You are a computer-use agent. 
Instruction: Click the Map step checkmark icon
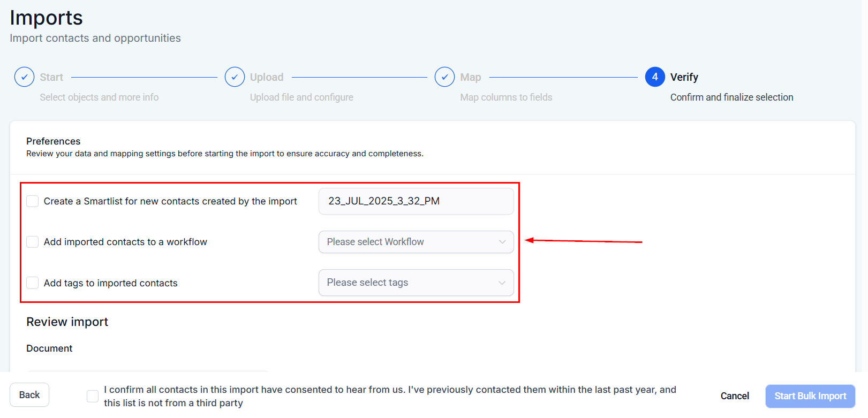444,77
